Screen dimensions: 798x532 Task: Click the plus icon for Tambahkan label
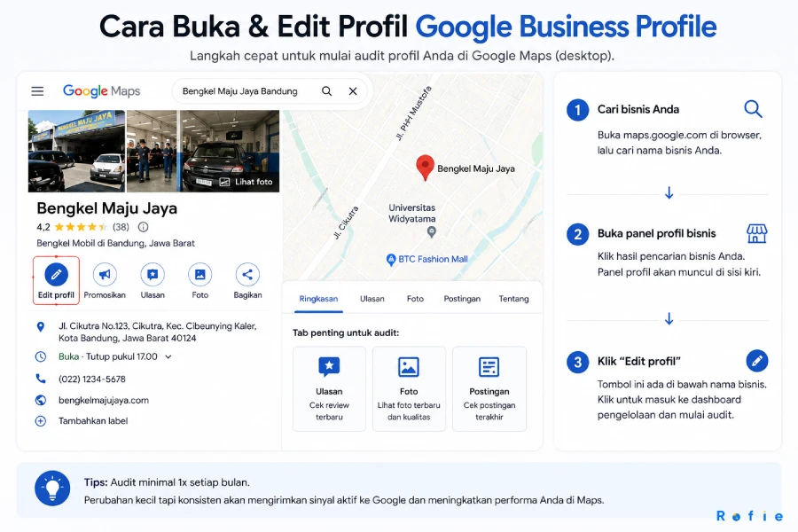point(41,421)
